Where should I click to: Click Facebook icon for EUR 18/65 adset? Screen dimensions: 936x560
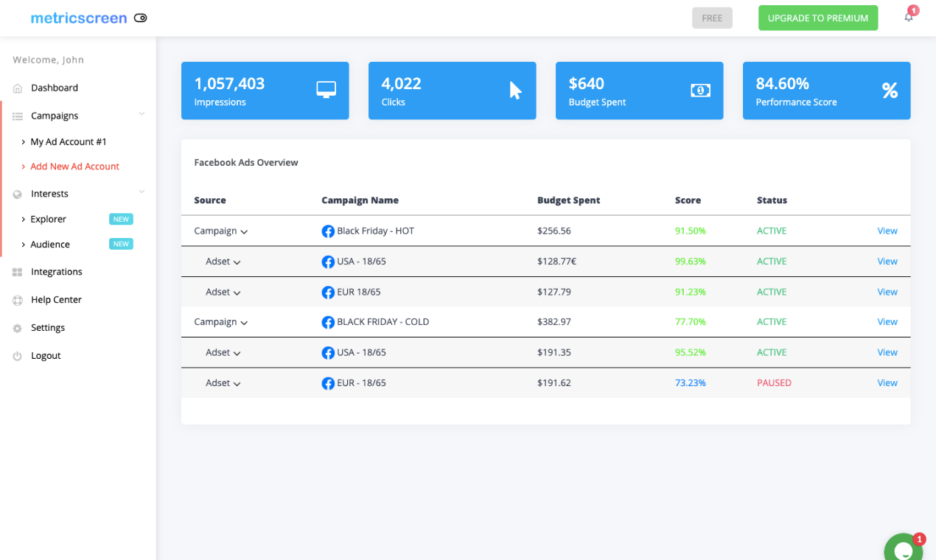[x=328, y=293]
